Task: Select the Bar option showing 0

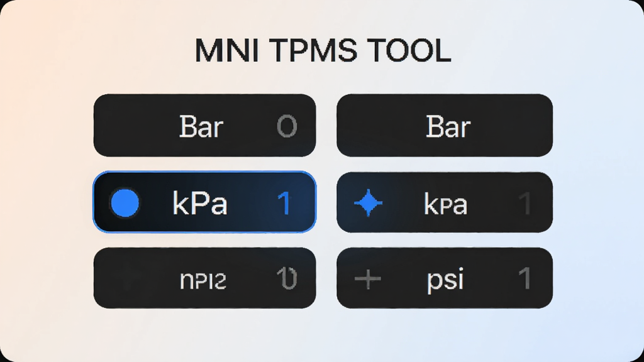Action: point(204,125)
